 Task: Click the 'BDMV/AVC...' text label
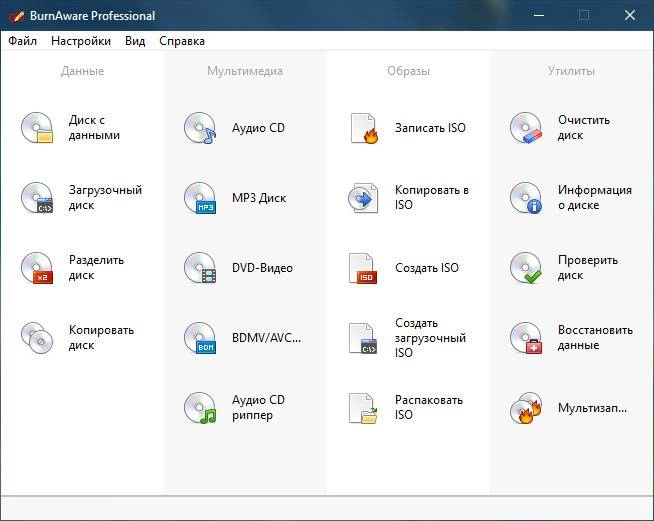pyautogui.click(x=266, y=338)
